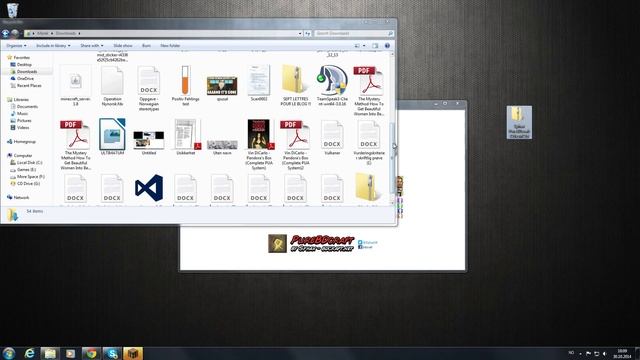Image resolution: width=640 pixels, height=360 pixels.
Task: Go forward in the Explorer window
Action: 15,33
